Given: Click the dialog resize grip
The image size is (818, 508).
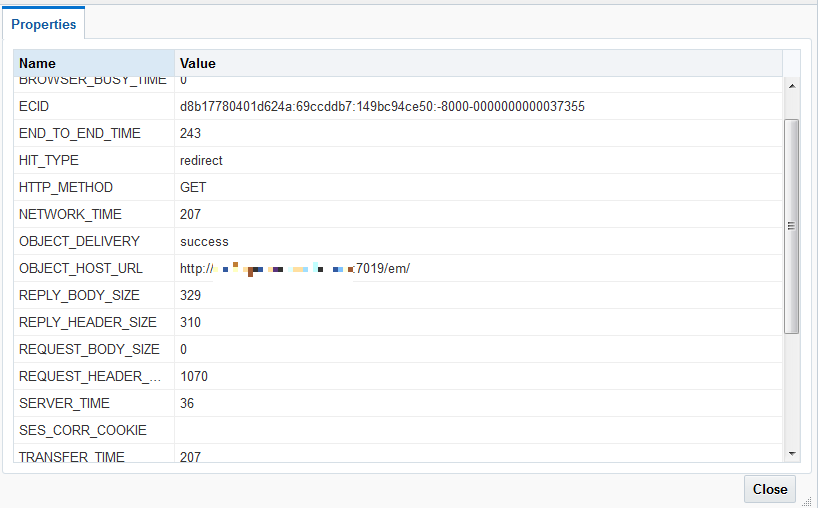Looking at the screenshot, I should [x=807, y=502].
